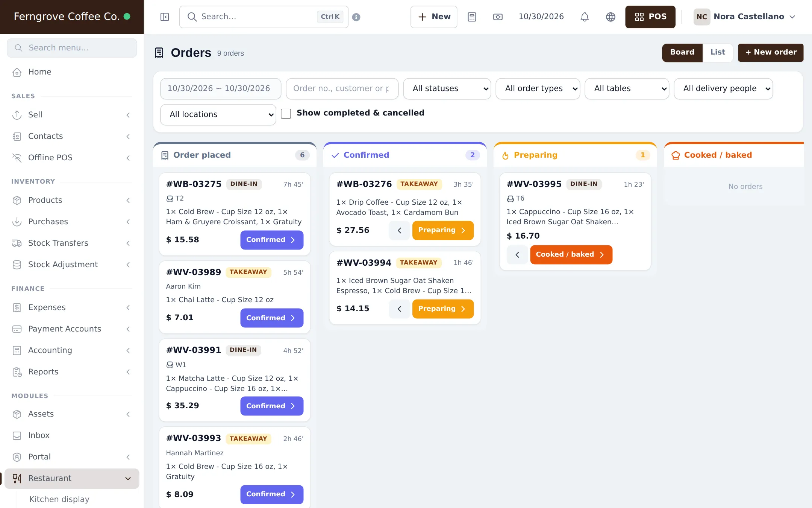Click the Preparing flame icon
The height and width of the screenshot is (508, 812).
coord(506,155)
